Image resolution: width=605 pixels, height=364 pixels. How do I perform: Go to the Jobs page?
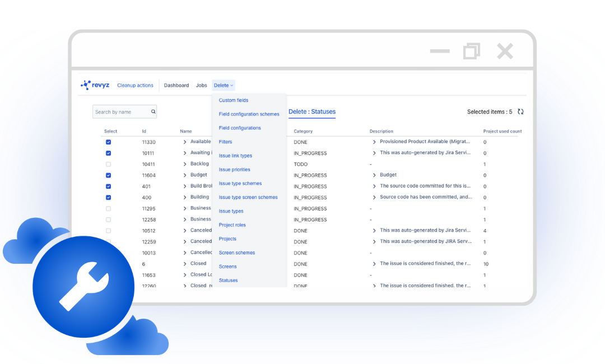click(202, 86)
